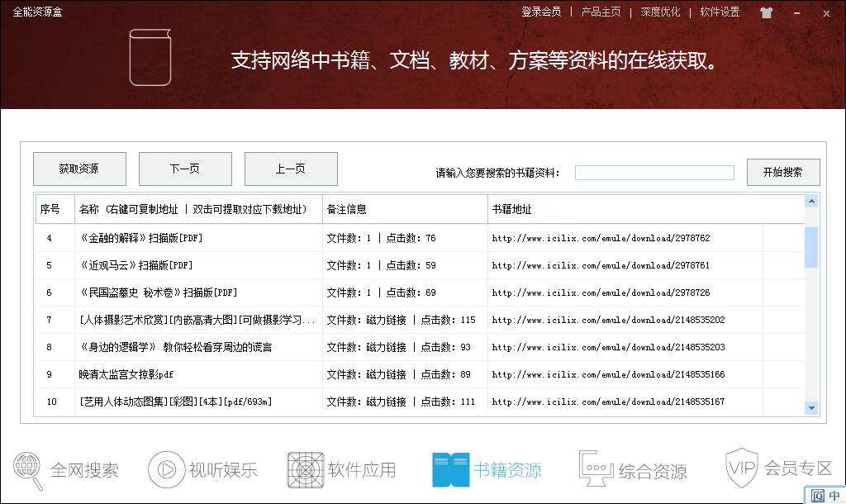Open 深度优化 from top menu
Screen dimensions: 846x504
click(660, 12)
